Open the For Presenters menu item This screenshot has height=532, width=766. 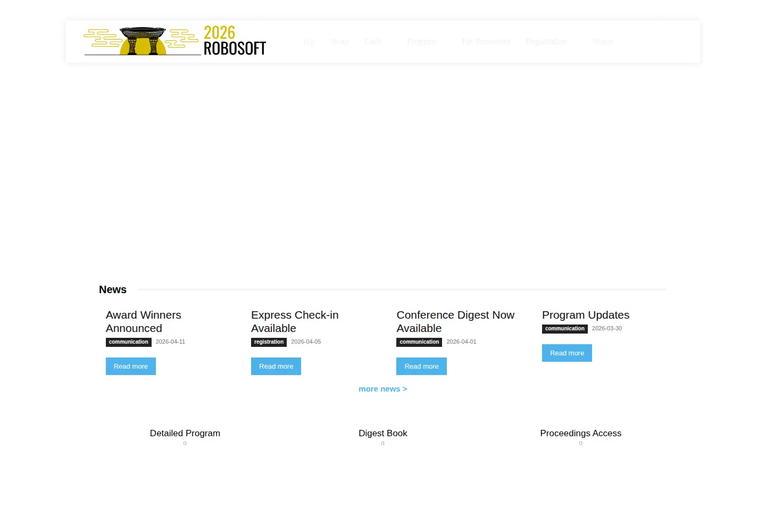pos(486,41)
